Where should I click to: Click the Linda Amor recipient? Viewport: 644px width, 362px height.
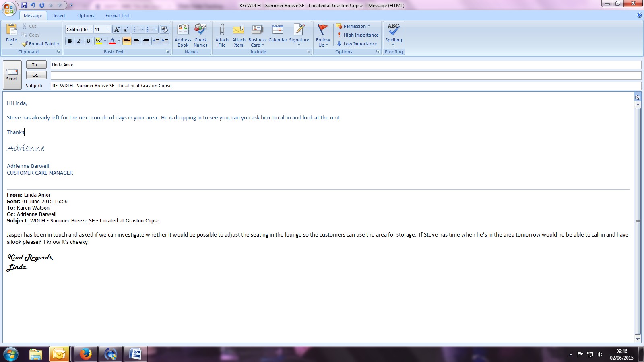tap(63, 65)
